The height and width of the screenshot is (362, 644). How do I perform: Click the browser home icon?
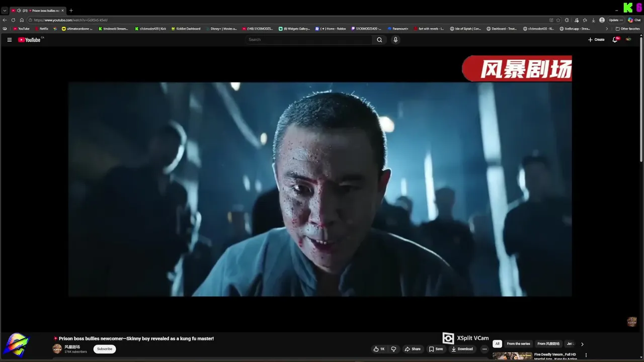coord(22,20)
